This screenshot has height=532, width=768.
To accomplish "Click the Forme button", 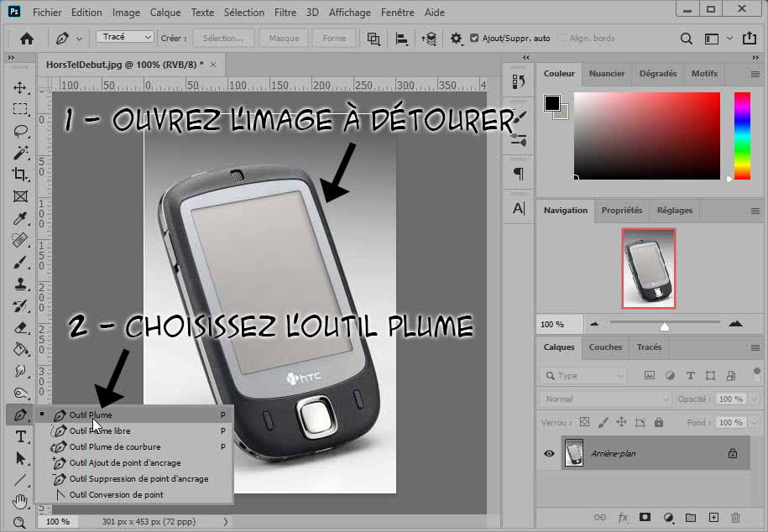I will click(335, 39).
